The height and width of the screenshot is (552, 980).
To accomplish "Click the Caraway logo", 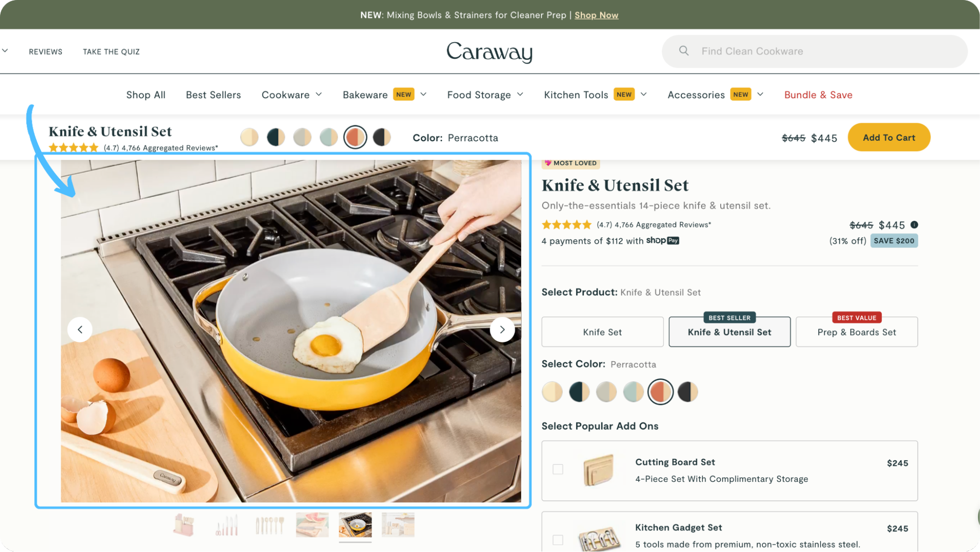I will coord(489,52).
